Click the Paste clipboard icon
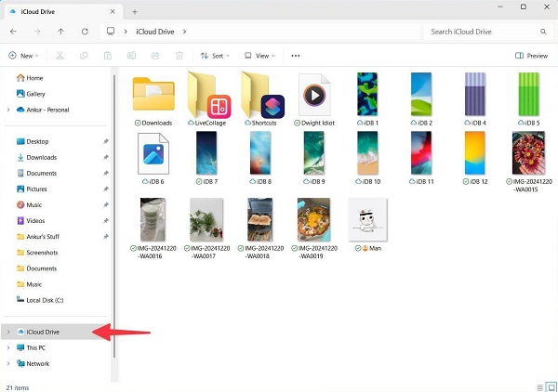 coord(108,56)
